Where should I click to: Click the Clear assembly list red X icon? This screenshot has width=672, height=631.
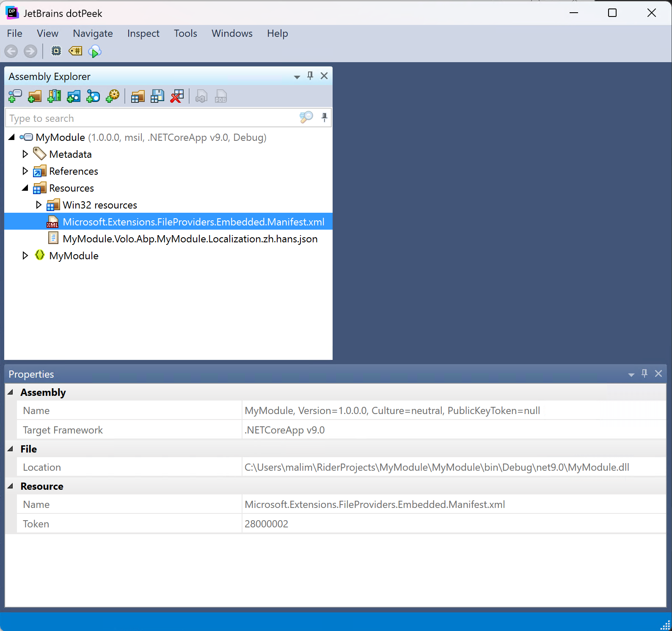(x=177, y=96)
